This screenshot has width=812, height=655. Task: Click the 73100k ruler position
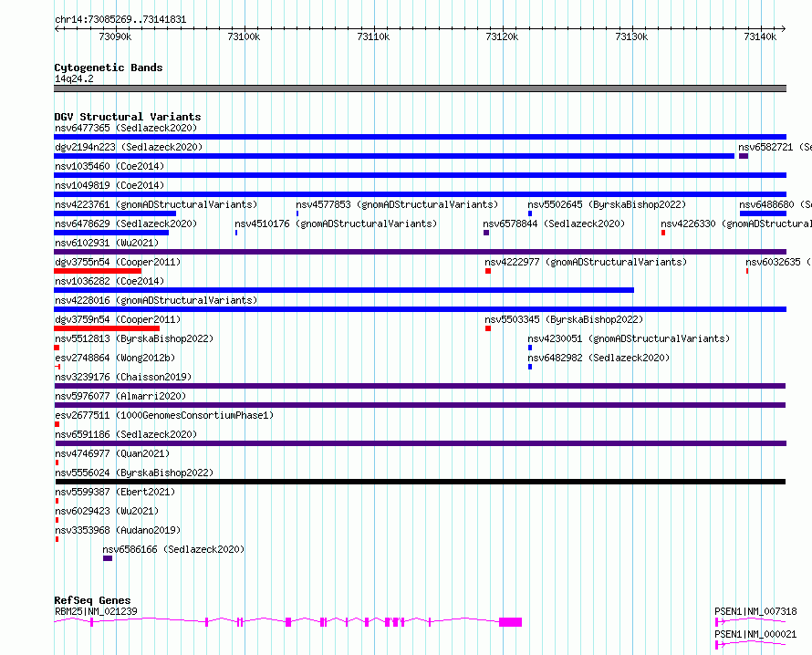click(244, 36)
